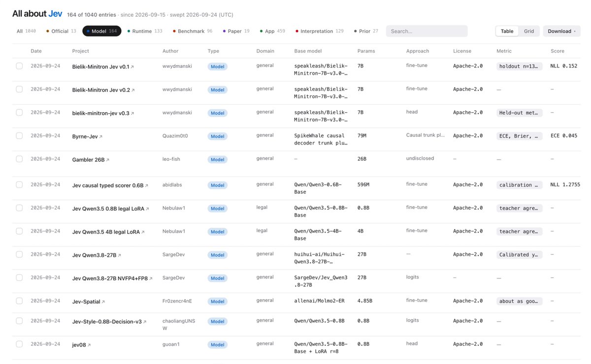The image size is (591, 364).
Task: Click base model allenai/Molmo2-ER
Action: (321, 301)
